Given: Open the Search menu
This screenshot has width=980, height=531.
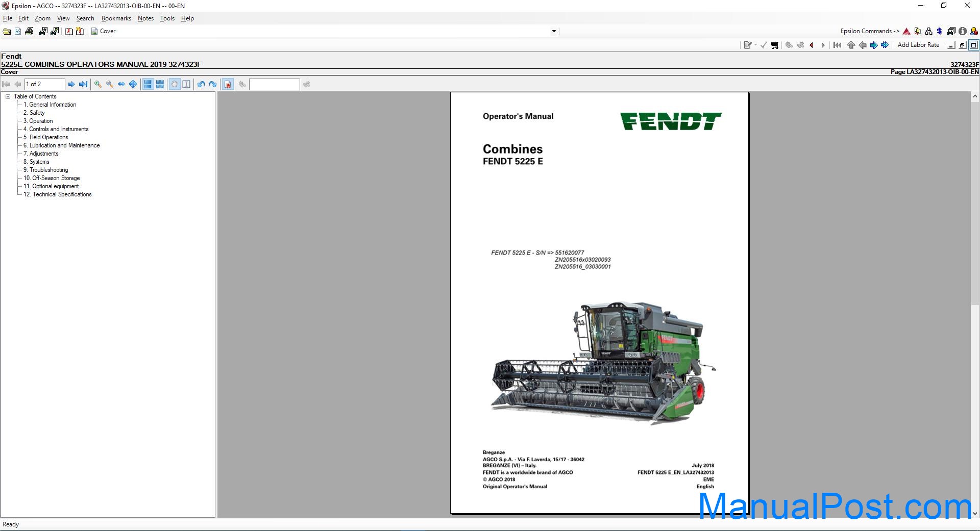Looking at the screenshot, I should (85, 18).
